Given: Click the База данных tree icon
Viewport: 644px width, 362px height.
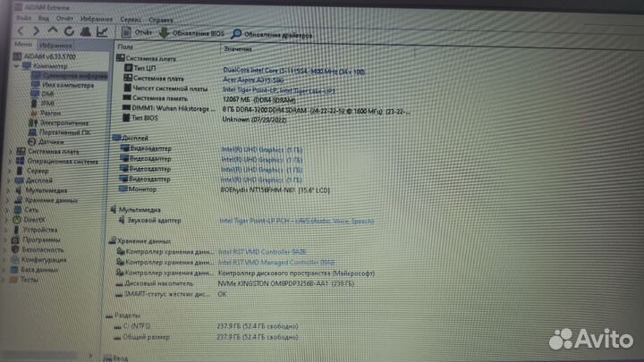Looking at the screenshot, I should pyautogui.click(x=14, y=270).
